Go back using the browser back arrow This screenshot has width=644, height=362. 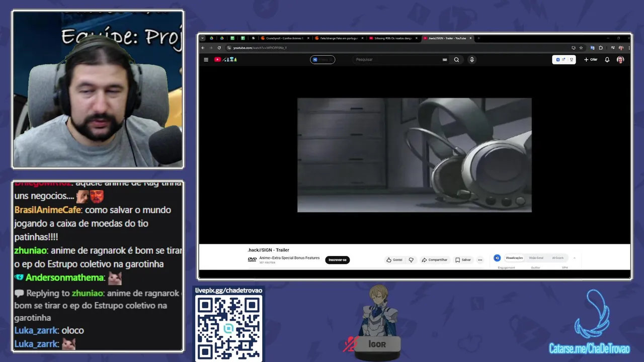click(x=203, y=48)
